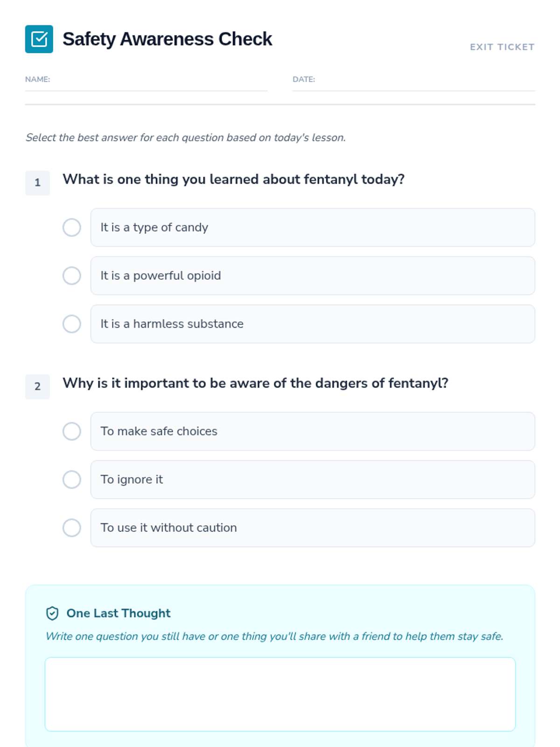Click the "Safety Awareness Check" title
Screen dimensions: 560x747
[167, 39]
